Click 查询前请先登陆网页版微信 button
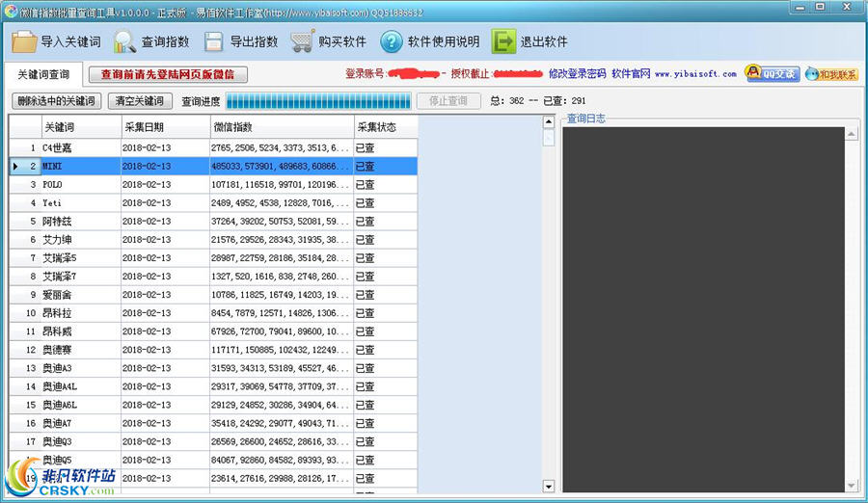The height and width of the screenshot is (503, 868). coord(168,74)
